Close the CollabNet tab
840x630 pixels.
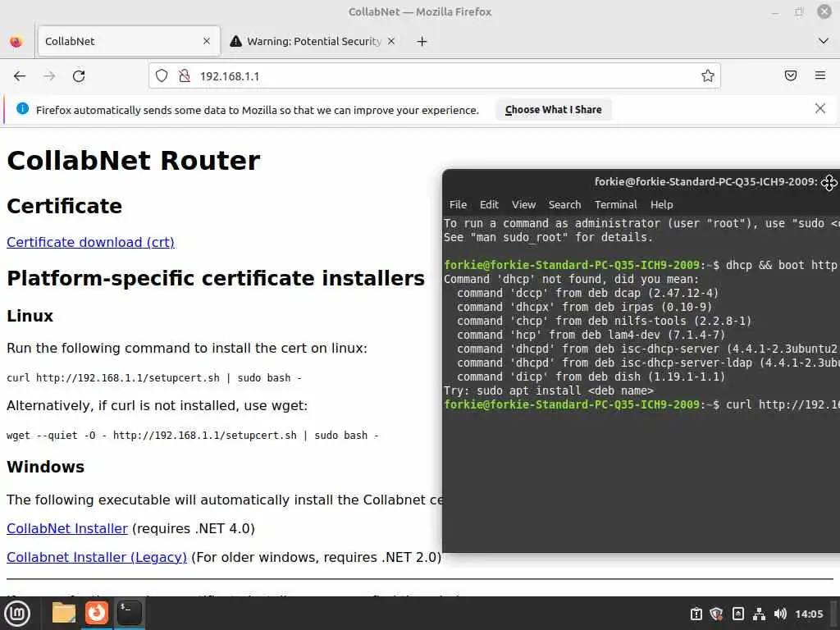coord(207,41)
